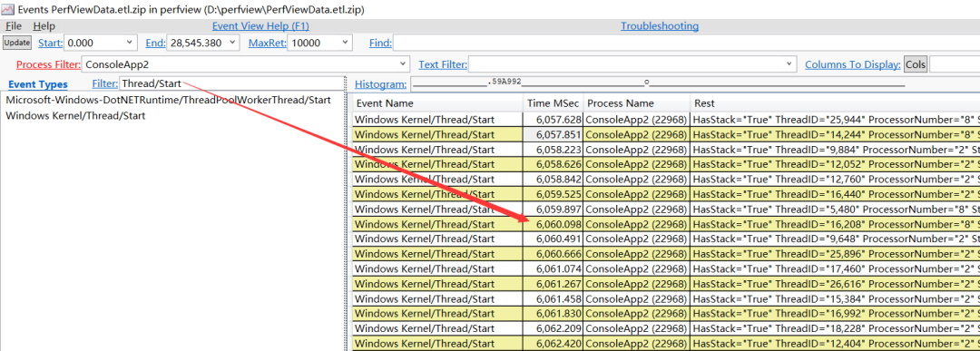Viewport: 980px width, 351px height.
Task: Click the Time MSec column header
Action: click(554, 103)
